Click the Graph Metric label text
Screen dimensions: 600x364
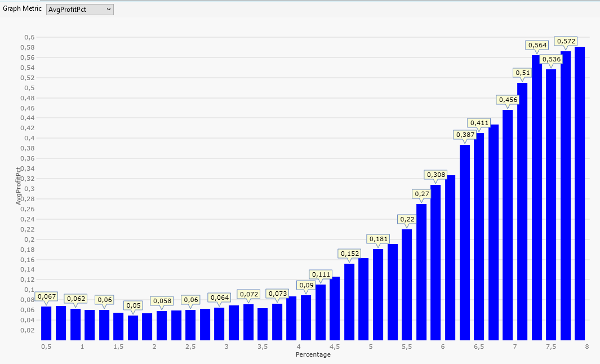click(22, 9)
